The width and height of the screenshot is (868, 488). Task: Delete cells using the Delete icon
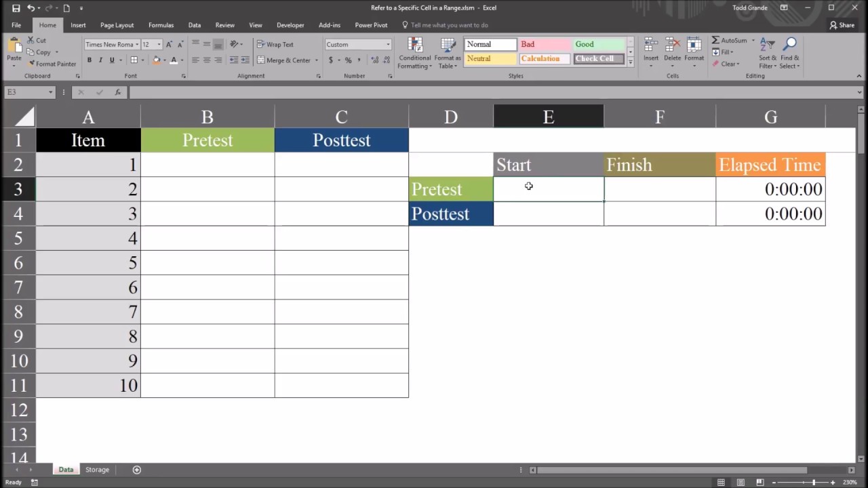pos(672,45)
